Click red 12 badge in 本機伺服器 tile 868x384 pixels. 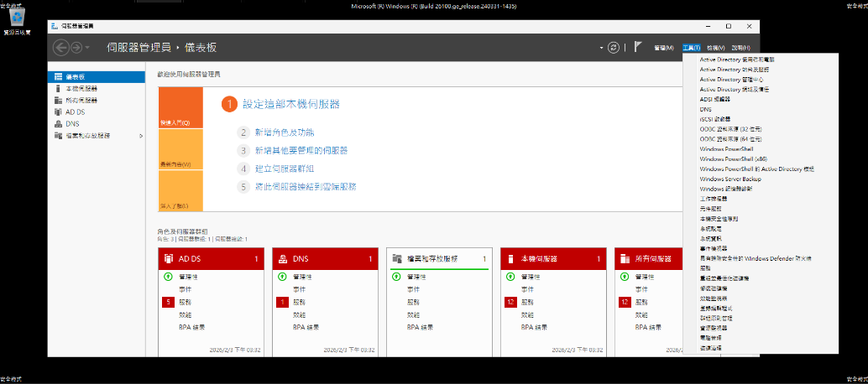(510, 302)
